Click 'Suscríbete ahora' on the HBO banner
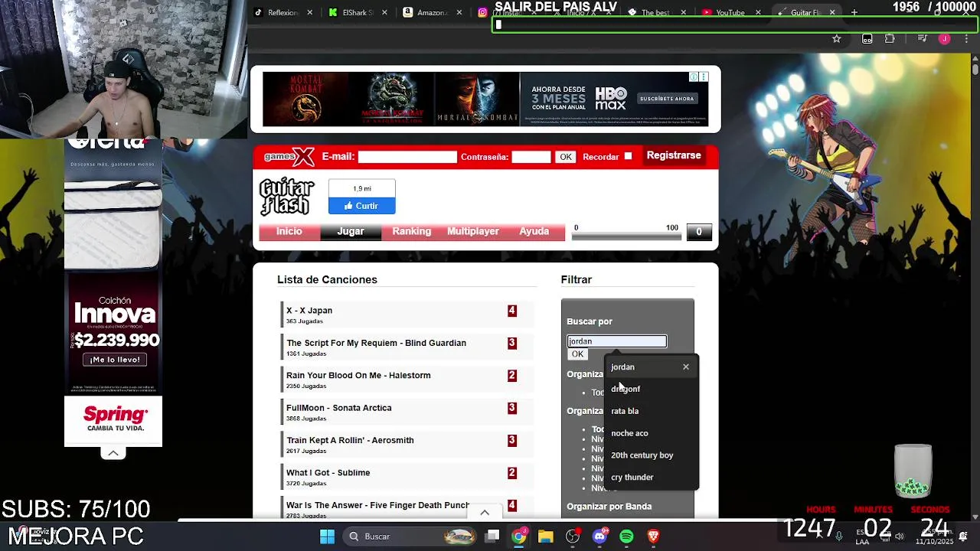The height and width of the screenshot is (551, 980). tap(667, 99)
